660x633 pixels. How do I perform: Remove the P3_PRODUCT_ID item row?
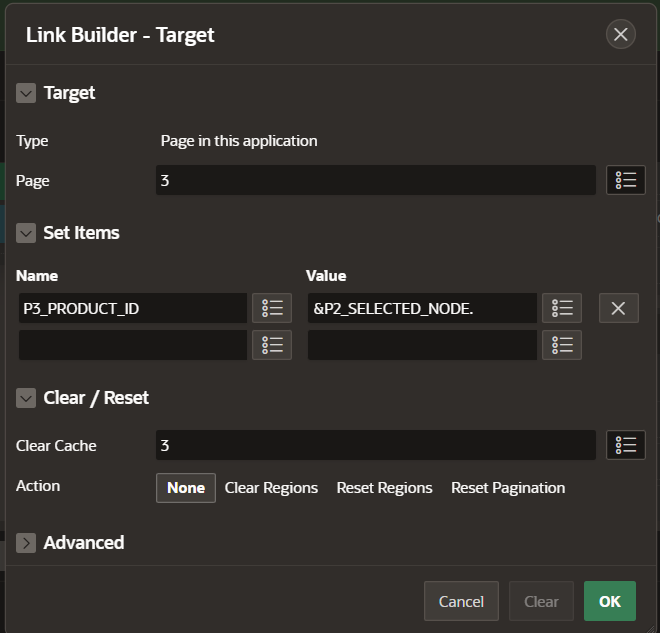[618, 308]
